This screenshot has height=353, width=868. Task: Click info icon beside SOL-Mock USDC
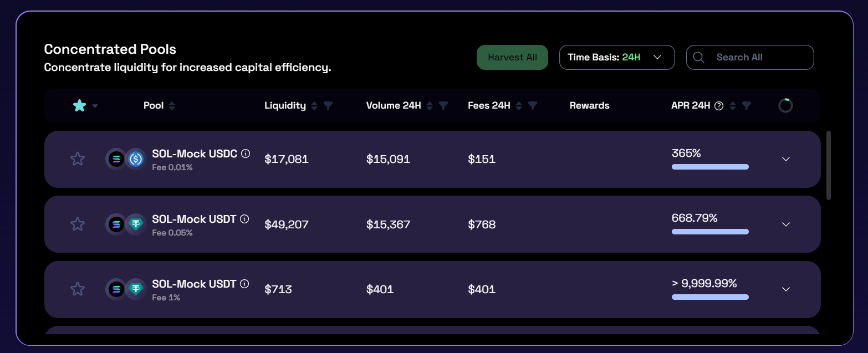pos(246,154)
